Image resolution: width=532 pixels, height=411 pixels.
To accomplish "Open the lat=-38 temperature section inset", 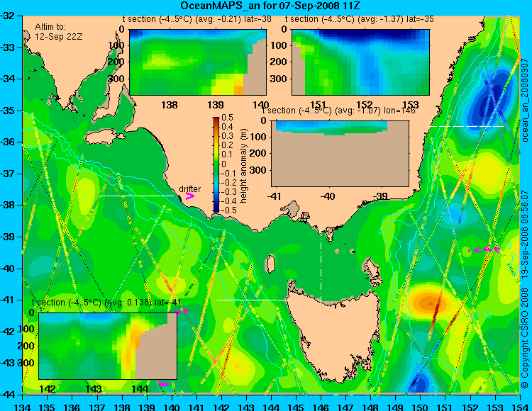I will pyautogui.click(x=198, y=62).
